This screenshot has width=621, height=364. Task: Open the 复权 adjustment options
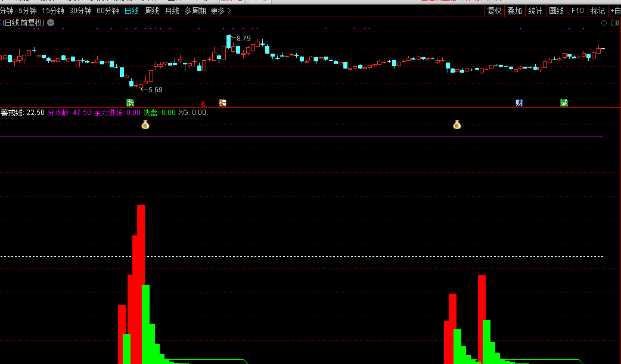point(495,11)
